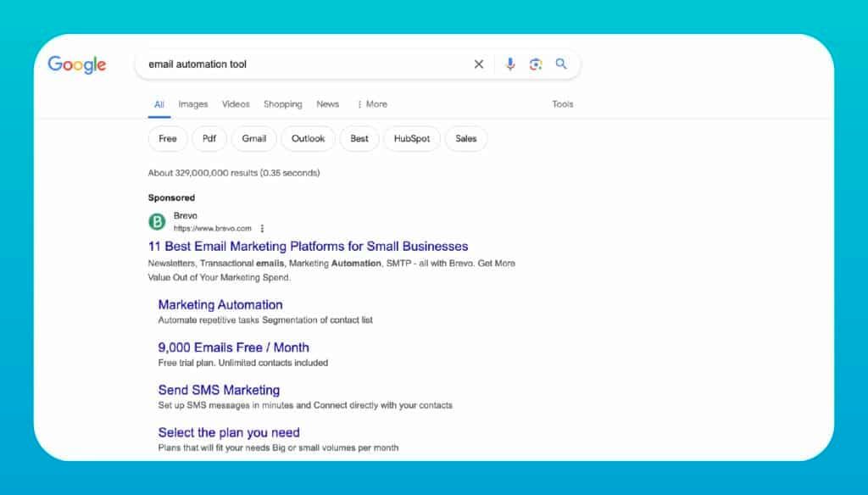The image size is (868, 495).
Task: Switch to the All results tab
Action: pos(159,104)
